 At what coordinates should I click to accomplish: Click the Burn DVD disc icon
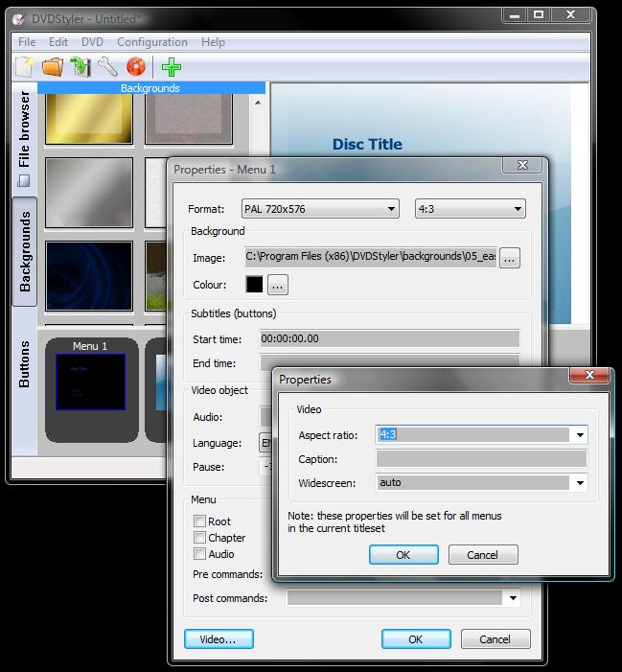[x=136, y=67]
